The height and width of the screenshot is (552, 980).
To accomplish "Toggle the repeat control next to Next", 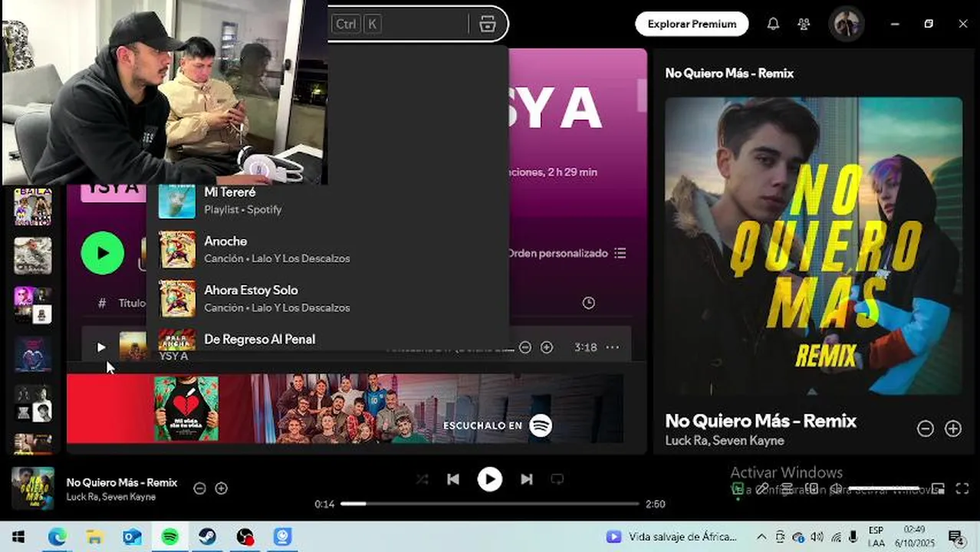I will (557, 479).
